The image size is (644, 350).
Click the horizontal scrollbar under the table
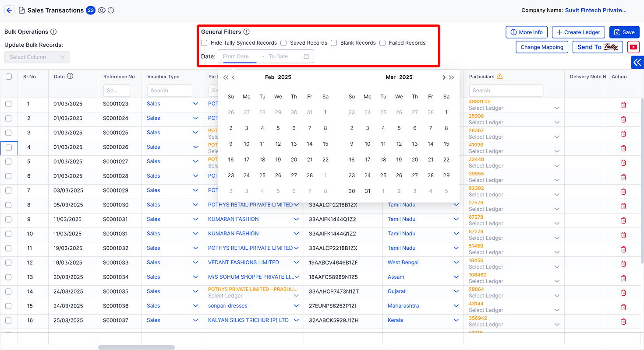click(136, 347)
